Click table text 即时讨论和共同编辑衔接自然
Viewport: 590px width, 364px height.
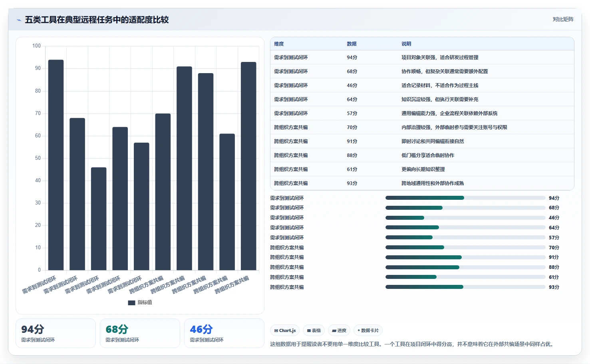coord(433,141)
